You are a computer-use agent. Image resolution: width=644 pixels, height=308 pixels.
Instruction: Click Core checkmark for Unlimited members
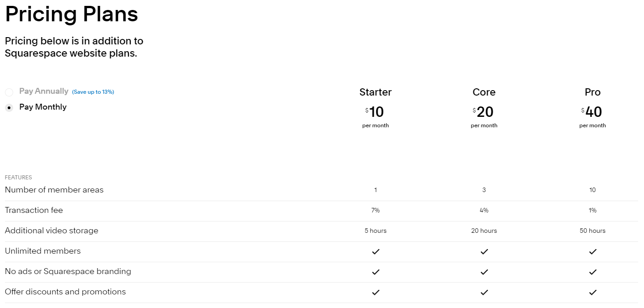(484, 252)
